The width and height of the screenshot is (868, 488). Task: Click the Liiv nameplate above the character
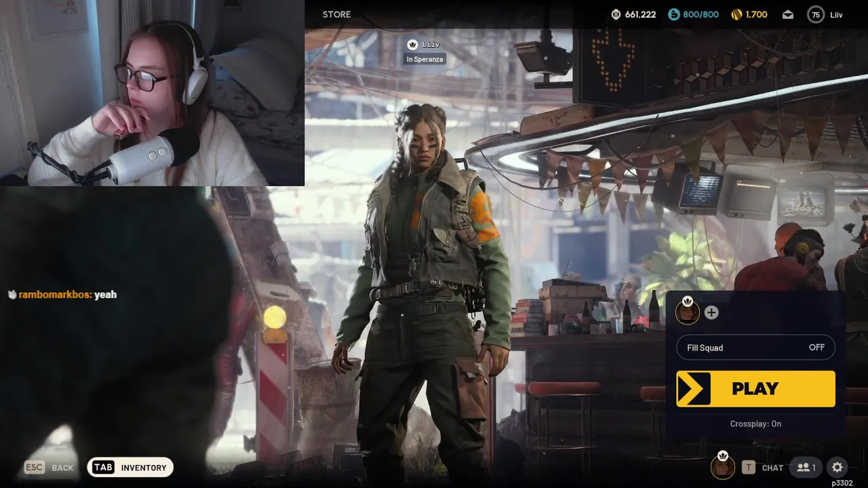[x=425, y=45]
